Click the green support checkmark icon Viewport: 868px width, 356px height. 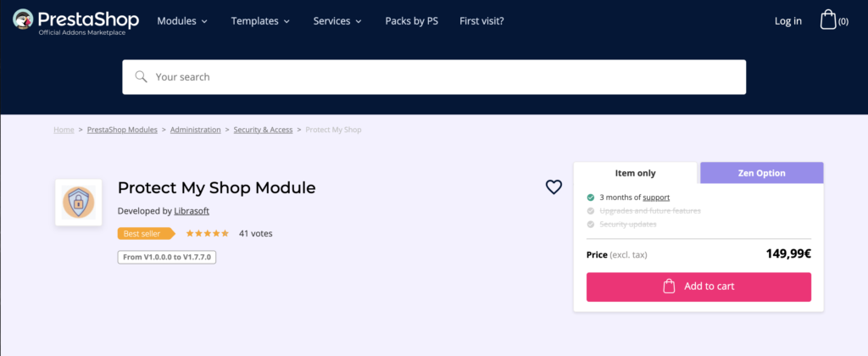(x=591, y=197)
